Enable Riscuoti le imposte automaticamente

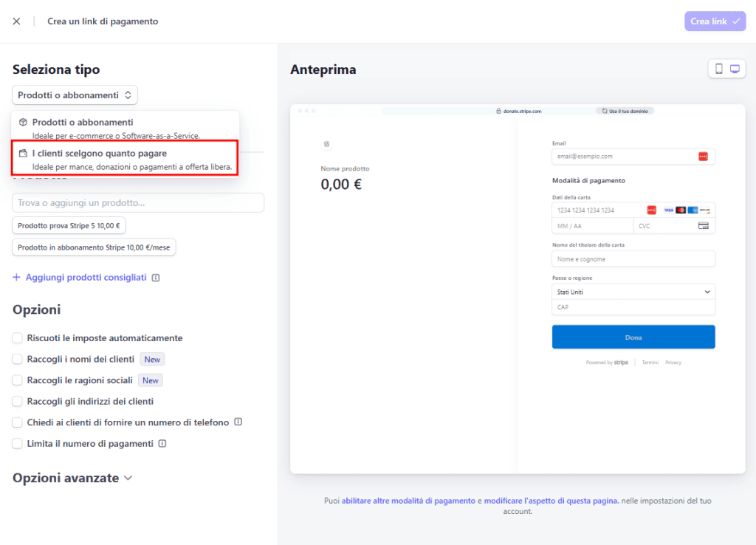click(17, 337)
